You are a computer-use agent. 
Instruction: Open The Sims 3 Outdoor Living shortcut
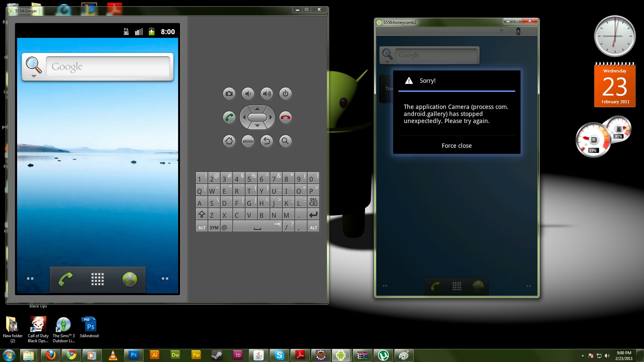pyautogui.click(x=63, y=330)
